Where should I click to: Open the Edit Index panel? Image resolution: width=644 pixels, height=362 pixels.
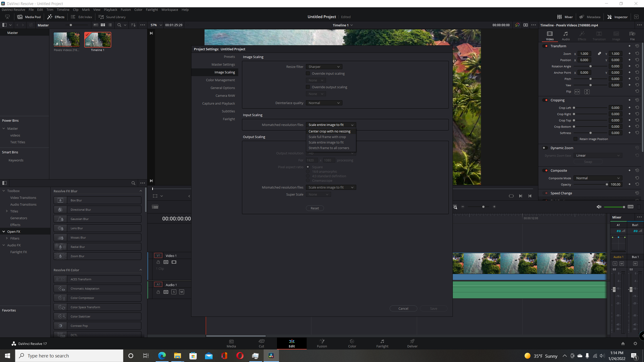click(82, 17)
